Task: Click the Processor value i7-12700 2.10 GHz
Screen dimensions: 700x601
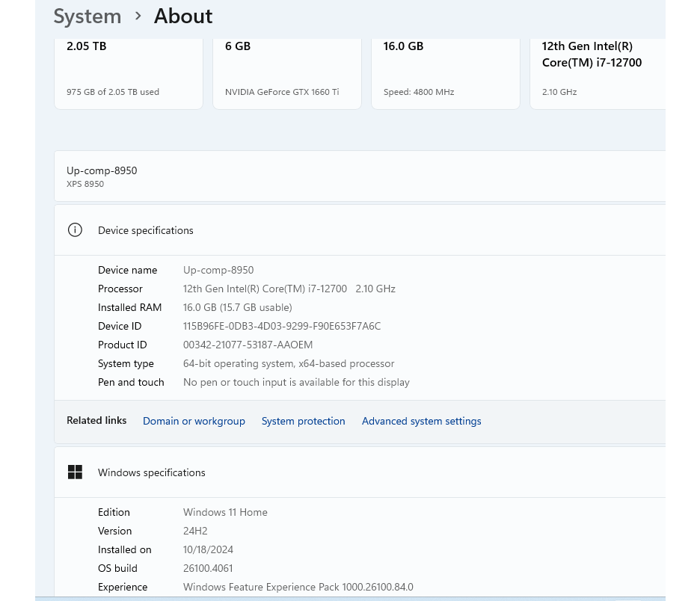Action: (x=289, y=289)
